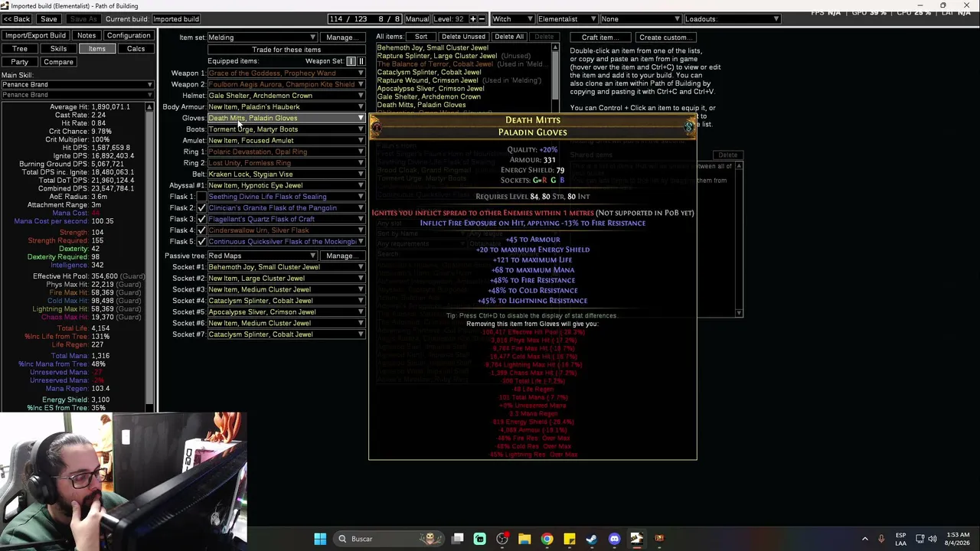Expand the Helmet item dropdown
Image resolution: width=980 pixels, height=551 pixels.
[x=286, y=96]
